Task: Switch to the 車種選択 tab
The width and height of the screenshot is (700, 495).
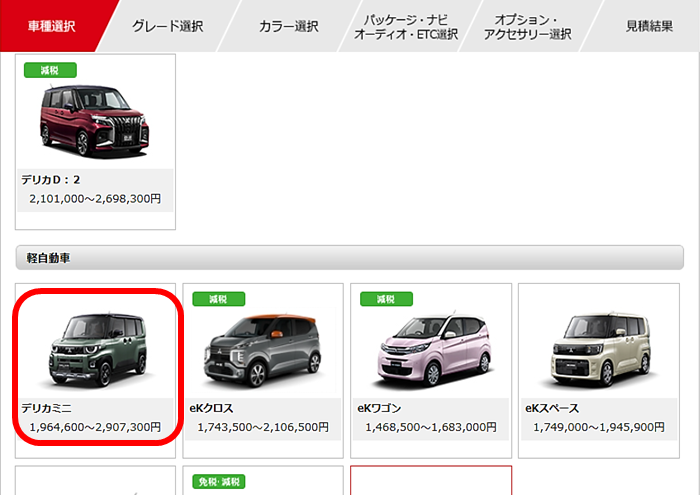Action: pyautogui.click(x=50, y=26)
